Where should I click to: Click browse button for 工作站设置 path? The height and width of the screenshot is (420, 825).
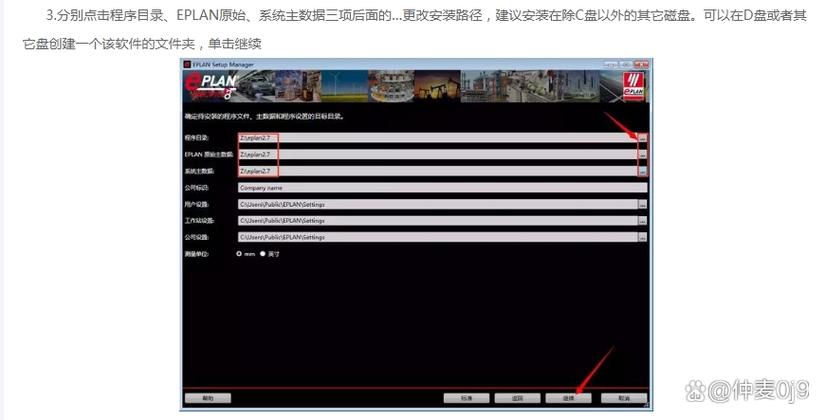pos(642,221)
